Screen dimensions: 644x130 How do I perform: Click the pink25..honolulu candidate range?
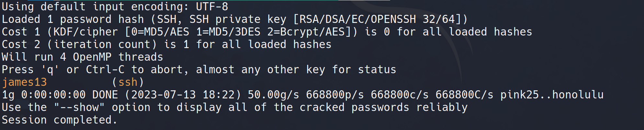[x=552, y=95]
